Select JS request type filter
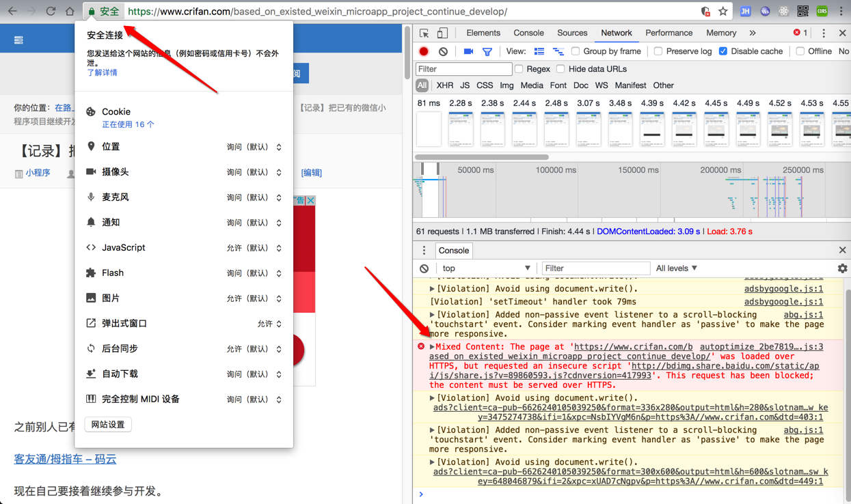This screenshot has height=504, width=851. pyautogui.click(x=465, y=85)
